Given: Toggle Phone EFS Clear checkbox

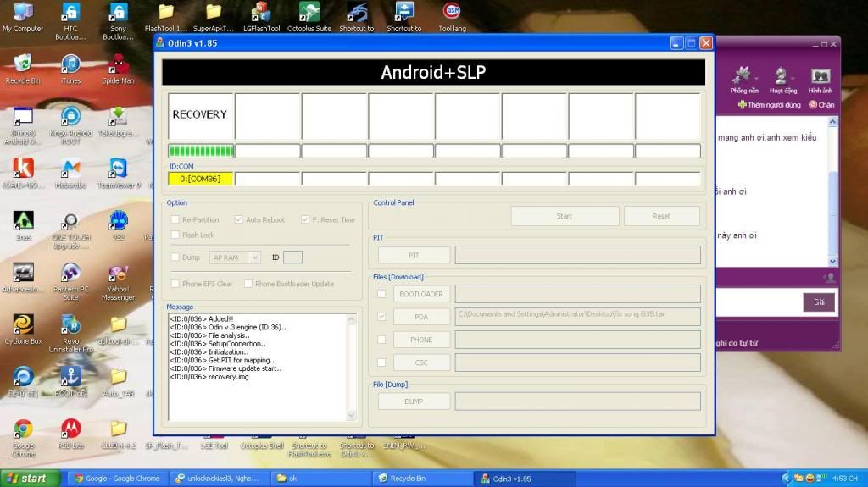Looking at the screenshot, I should click(x=175, y=284).
